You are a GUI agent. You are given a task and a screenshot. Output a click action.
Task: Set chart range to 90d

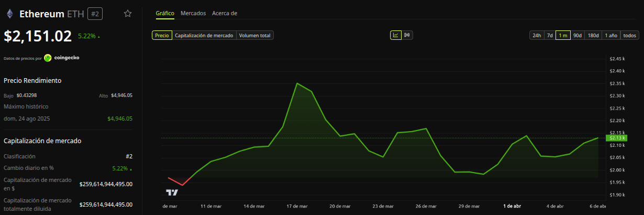point(578,35)
